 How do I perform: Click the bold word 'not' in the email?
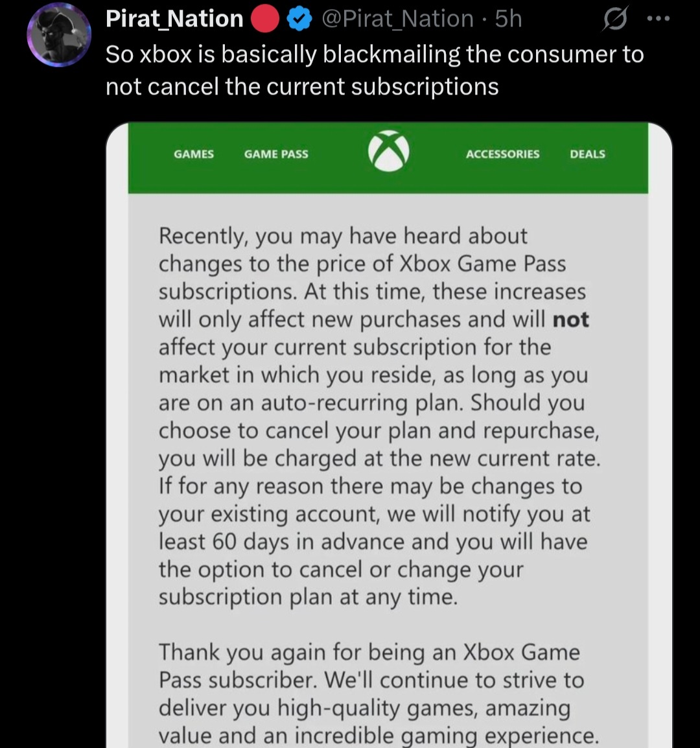[x=570, y=319]
